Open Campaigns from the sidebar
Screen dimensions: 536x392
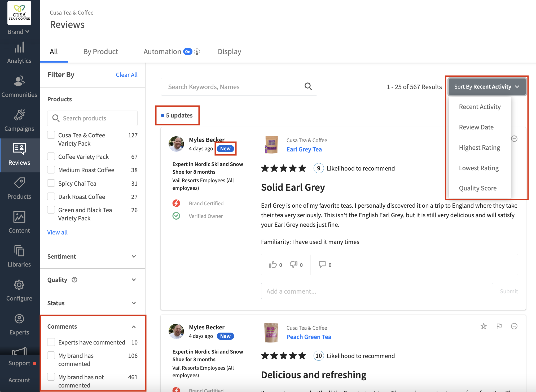(x=19, y=120)
